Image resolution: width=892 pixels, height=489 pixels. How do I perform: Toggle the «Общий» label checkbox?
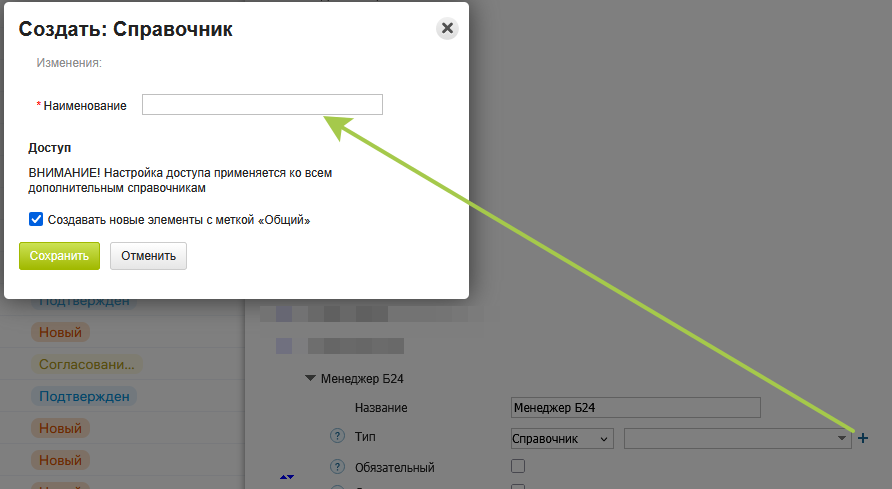pos(36,219)
